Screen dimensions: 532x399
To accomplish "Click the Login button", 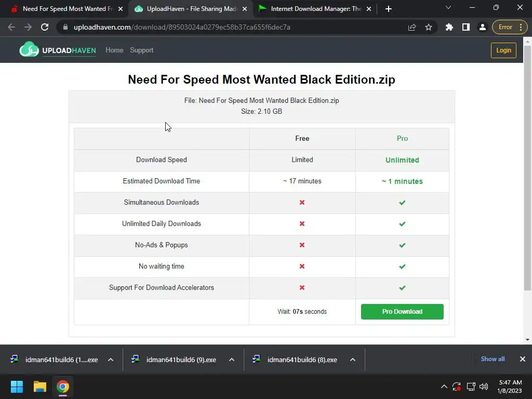I will pyautogui.click(x=503, y=50).
